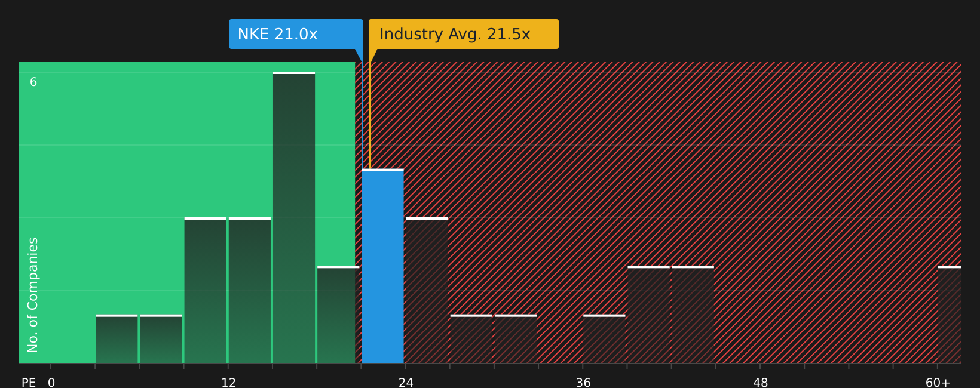The width and height of the screenshot is (980, 388).
Task: Select the 60+ PE bar
Action: pyautogui.click(x=950, y=315)
